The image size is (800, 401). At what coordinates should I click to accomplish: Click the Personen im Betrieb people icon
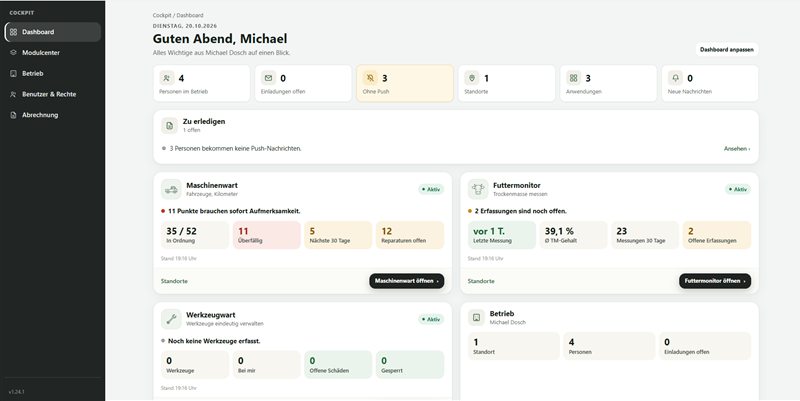(166, 78)
